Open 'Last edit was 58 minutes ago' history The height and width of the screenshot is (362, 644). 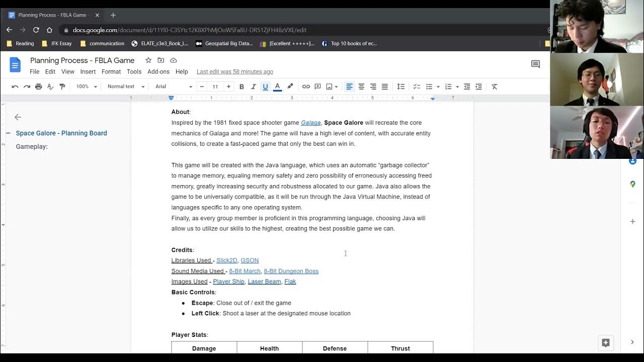click(235, 72)
